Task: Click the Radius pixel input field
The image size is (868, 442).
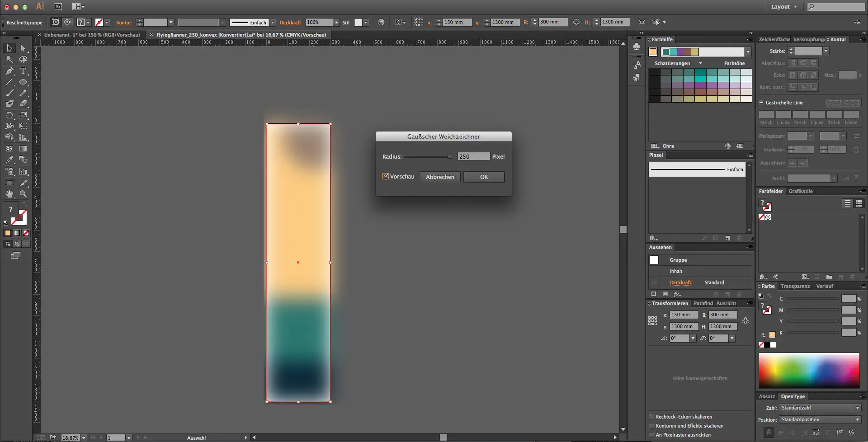Action: pos(473,156)
